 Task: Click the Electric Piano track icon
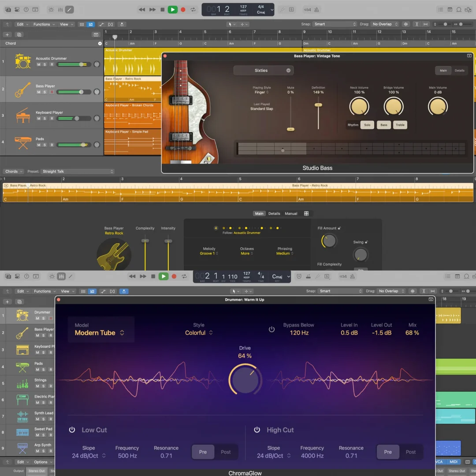click(x=22, y=400)
